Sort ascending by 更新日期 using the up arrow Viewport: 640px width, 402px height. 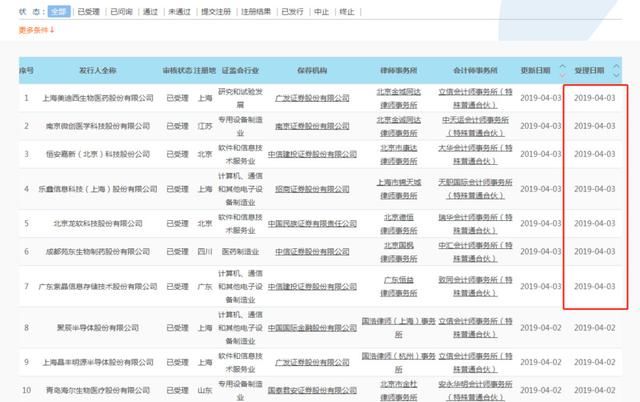pos(562,67)
